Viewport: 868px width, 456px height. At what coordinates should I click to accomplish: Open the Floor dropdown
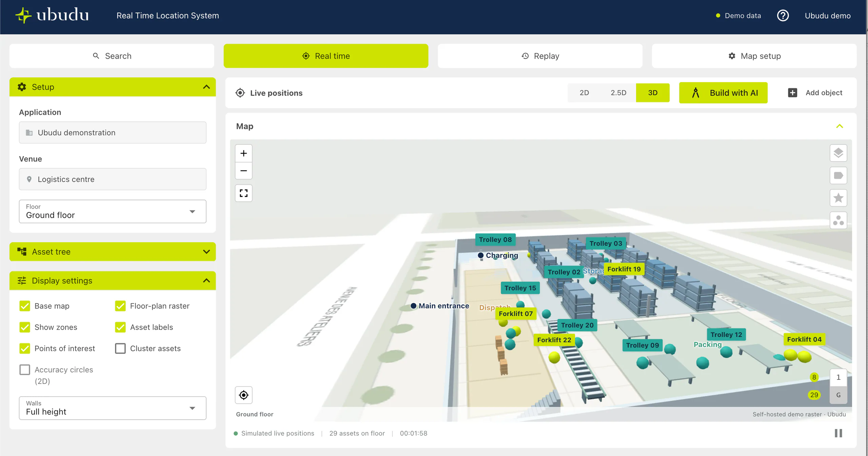[x=113, y=211]
